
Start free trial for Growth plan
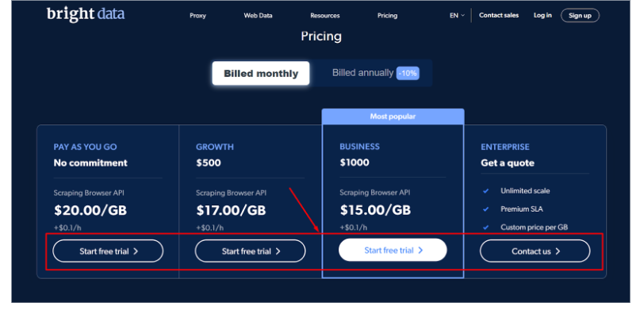[x=250, y=251]
